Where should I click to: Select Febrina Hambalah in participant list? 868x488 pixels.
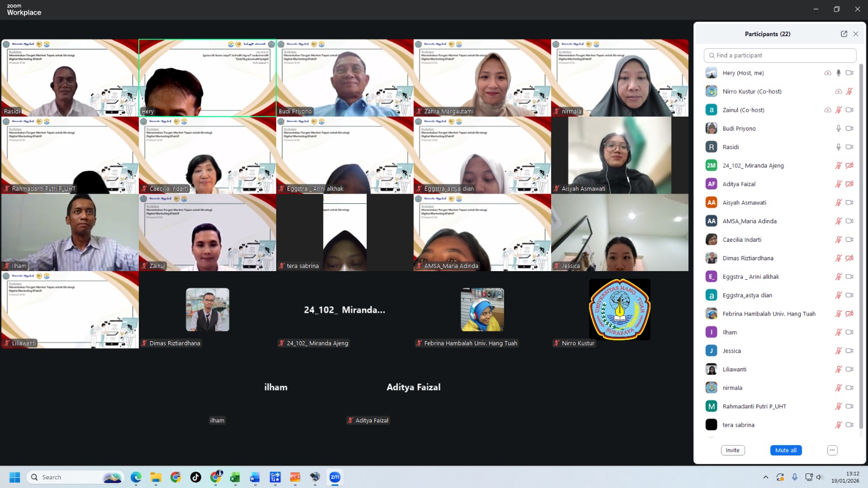[x=769, y=314]
